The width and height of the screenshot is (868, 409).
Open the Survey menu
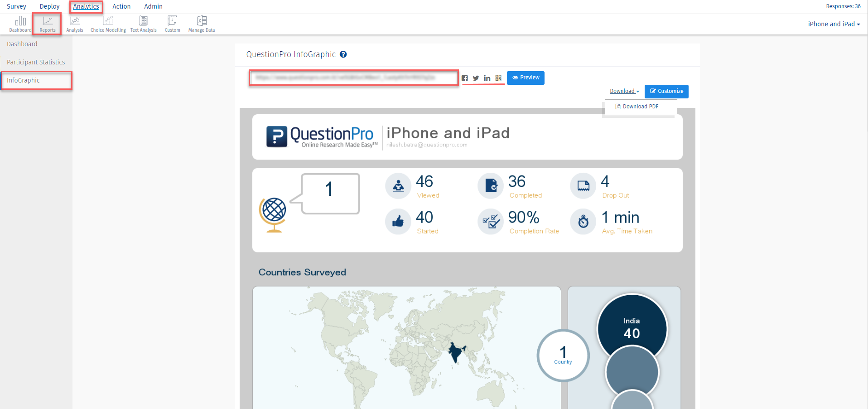point(16,6)
